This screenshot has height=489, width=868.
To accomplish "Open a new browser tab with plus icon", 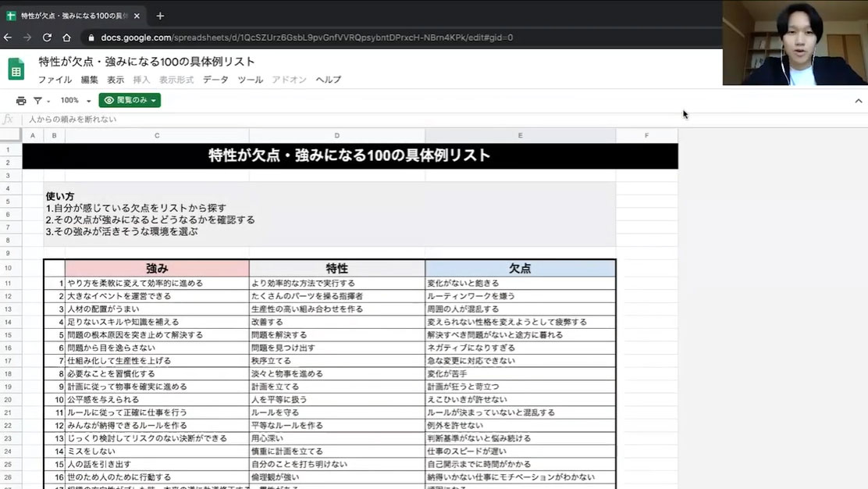I will coord(160,16).
